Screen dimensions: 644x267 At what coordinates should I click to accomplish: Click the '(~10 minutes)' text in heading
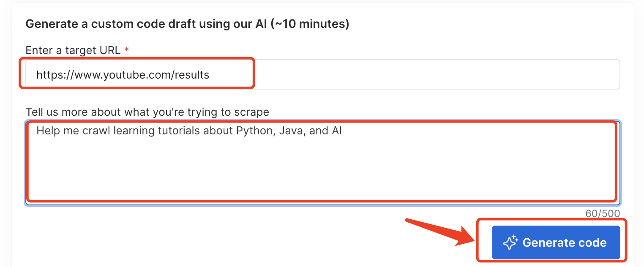(x=312, y=24)
